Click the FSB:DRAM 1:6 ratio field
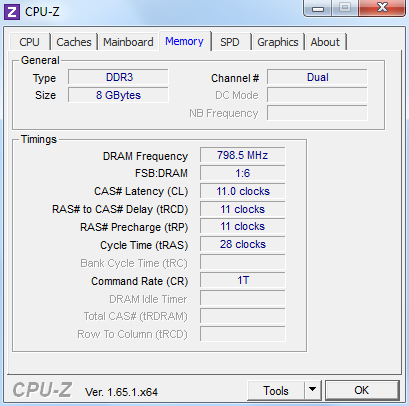This screenshot has height=406, width=409. (243, 173)
